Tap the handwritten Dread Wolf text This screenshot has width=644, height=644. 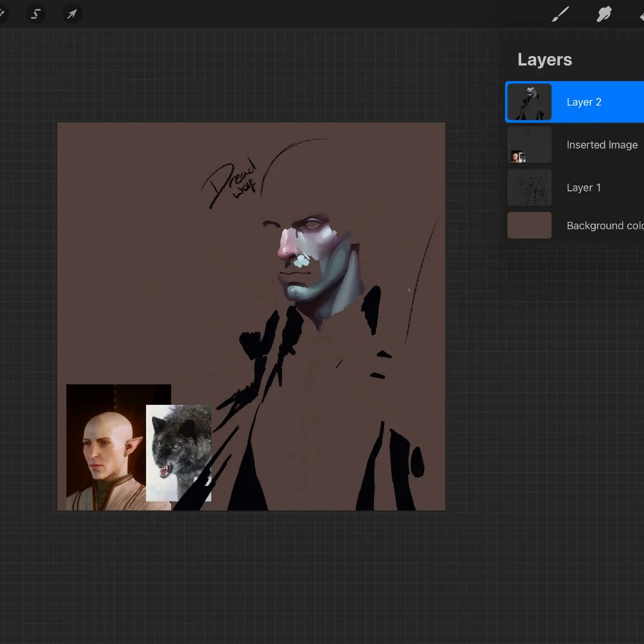pos(229,182)
